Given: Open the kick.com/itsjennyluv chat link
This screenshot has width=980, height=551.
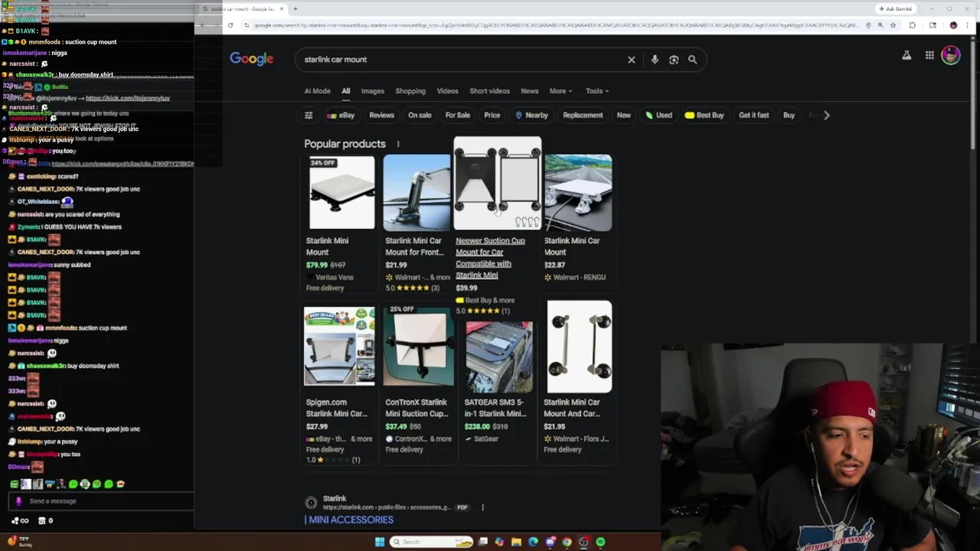Looking at the screenshot, I should click(128, 98).
